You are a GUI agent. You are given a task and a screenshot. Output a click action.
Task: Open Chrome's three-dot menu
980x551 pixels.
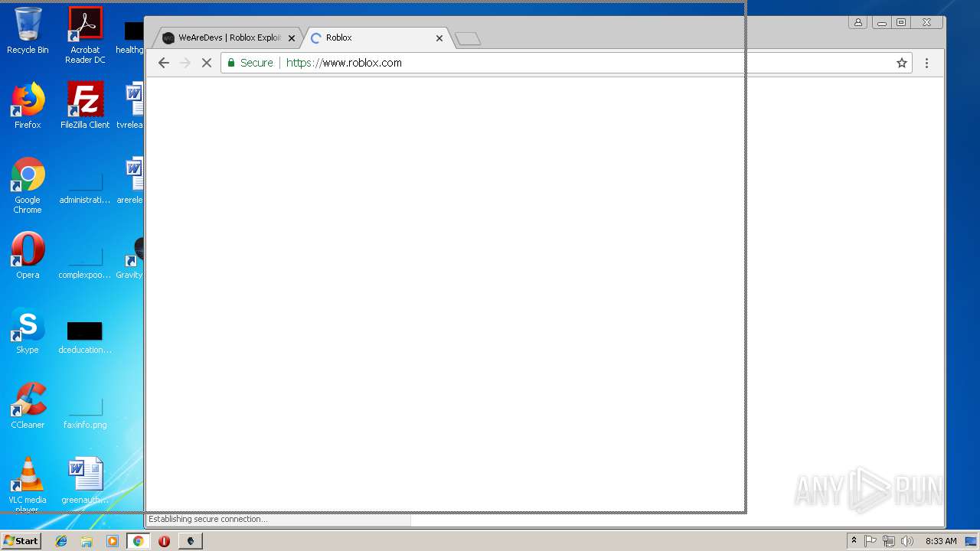point(926,63)
